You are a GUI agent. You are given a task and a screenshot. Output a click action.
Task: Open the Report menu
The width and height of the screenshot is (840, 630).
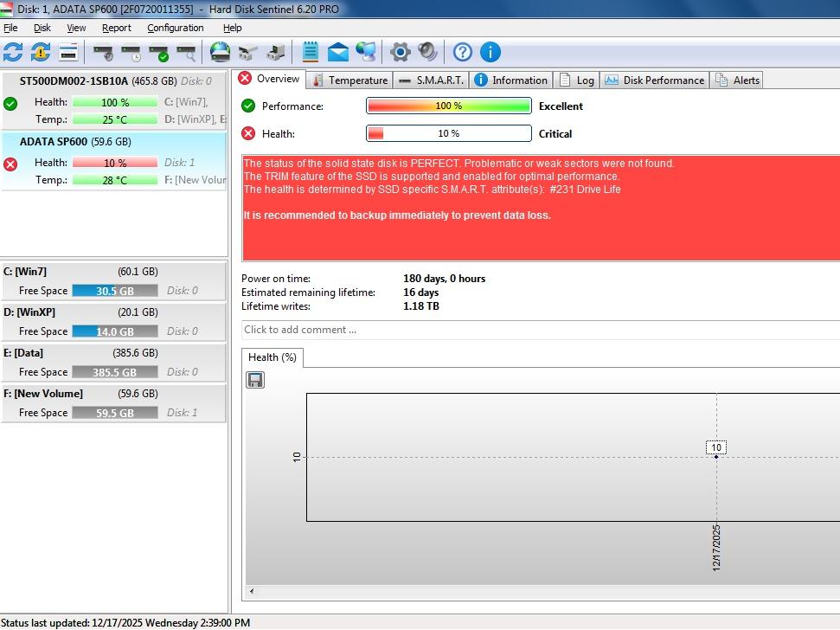pyautogui.click(x=117, y=28)
